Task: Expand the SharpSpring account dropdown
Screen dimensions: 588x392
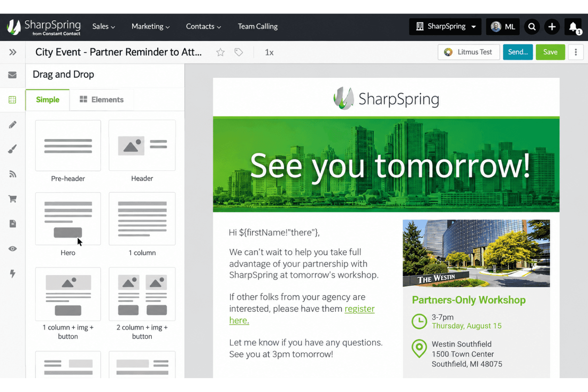Action: click(x=445, y=27)
